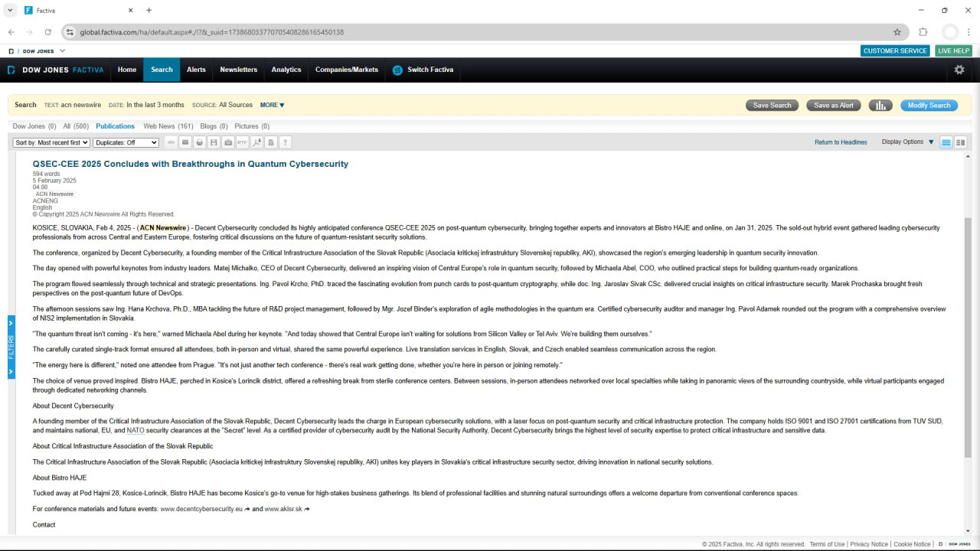The height and width of the screenshot is (551, 980).
Task: Export article as RTF
Action: (242, 142)
